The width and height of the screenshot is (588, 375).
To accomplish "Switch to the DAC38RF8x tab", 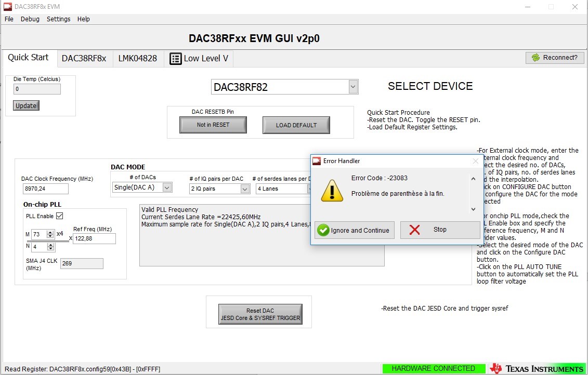I will coord(84,59).
